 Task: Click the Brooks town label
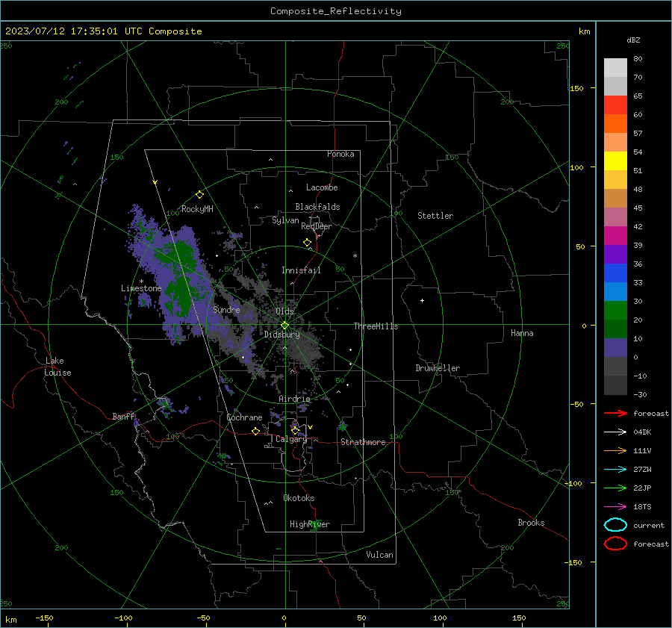(531, 523)
